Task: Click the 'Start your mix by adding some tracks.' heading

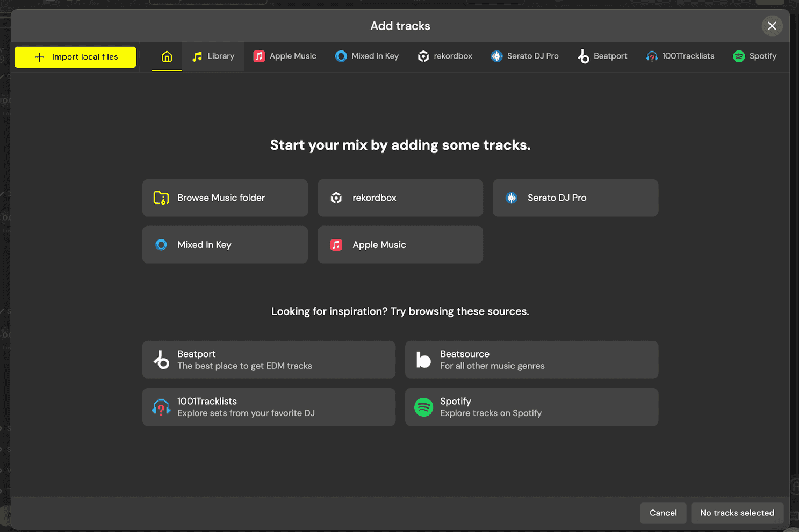Action: [400, 145]
